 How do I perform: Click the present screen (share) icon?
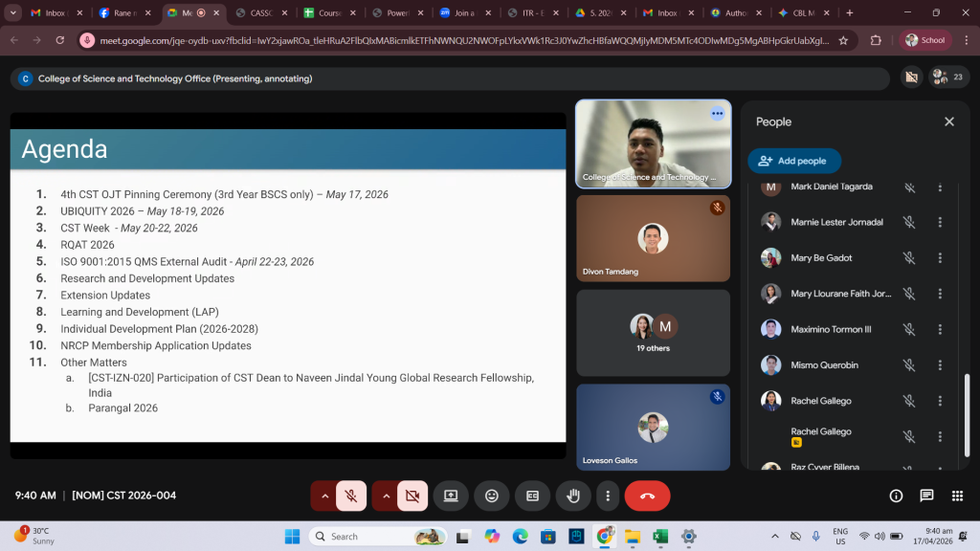coord(451,496)
